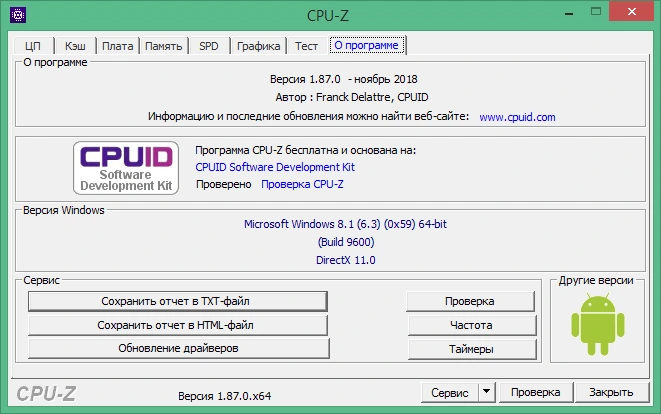Switch to the Память tab
Image resolution: width=661 pixels, height=414 pixels.
164,46
